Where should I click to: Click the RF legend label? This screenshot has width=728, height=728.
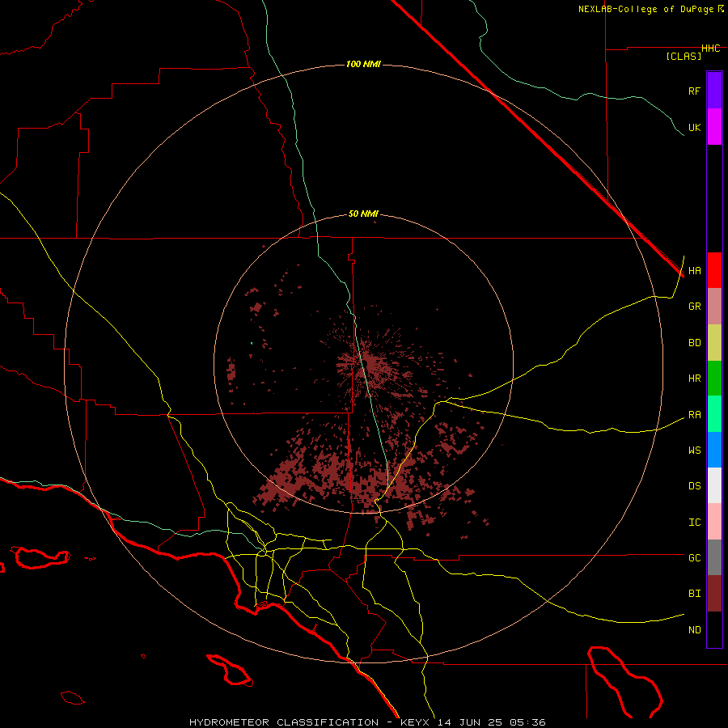pyautogui.click(x=694, y=91)
